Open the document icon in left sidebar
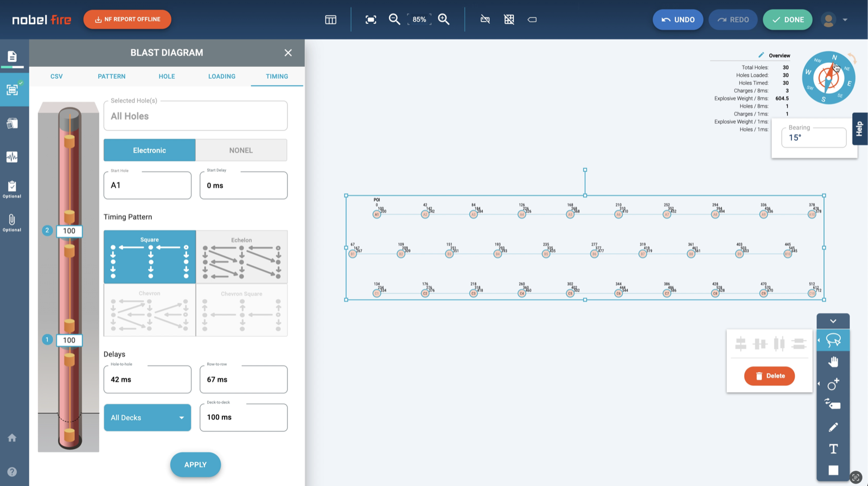Viewport: 868px width, 486px height. [12, 56]
